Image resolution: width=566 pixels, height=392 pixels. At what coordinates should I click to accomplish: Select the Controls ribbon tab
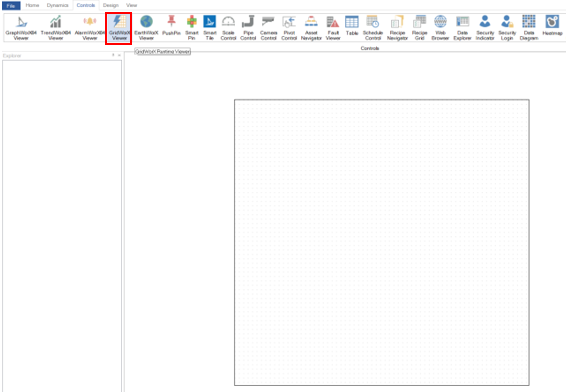pos(86,5)
